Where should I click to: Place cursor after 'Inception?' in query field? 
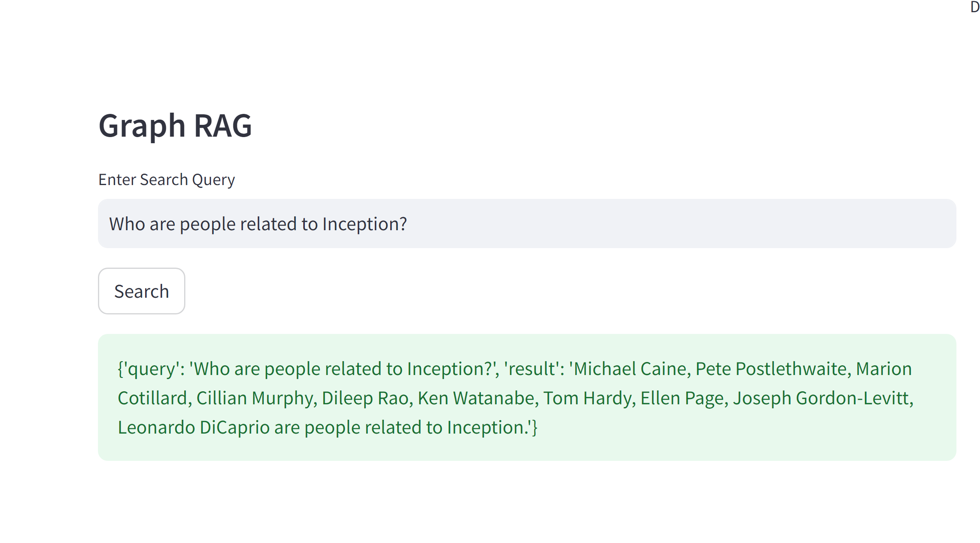(x=408, y=224)
